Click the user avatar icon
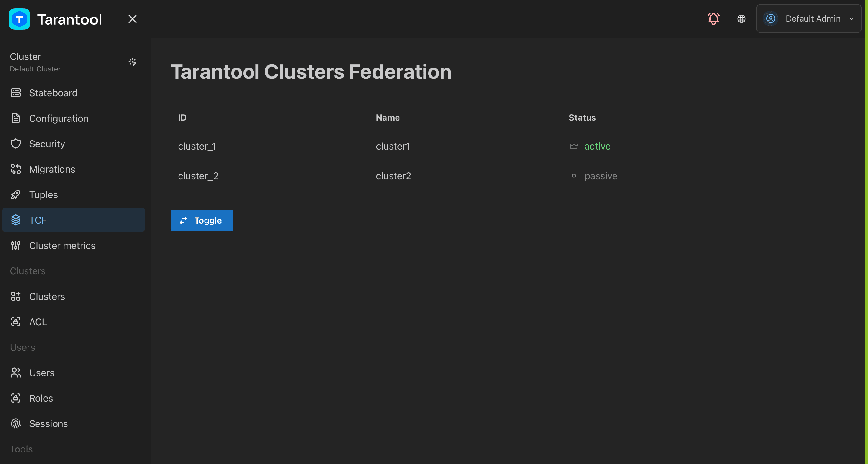 [x=771, y=18]
